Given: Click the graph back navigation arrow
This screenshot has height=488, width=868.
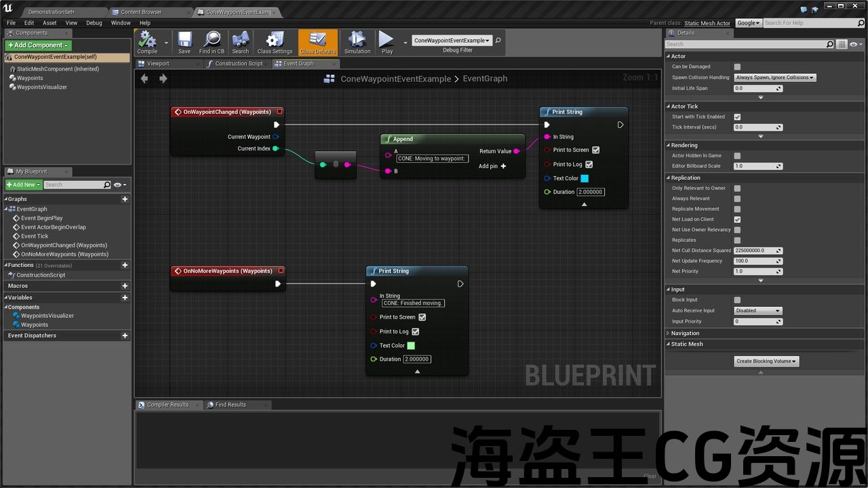Looking at the screenshot, I should click(x=144, y=79).
